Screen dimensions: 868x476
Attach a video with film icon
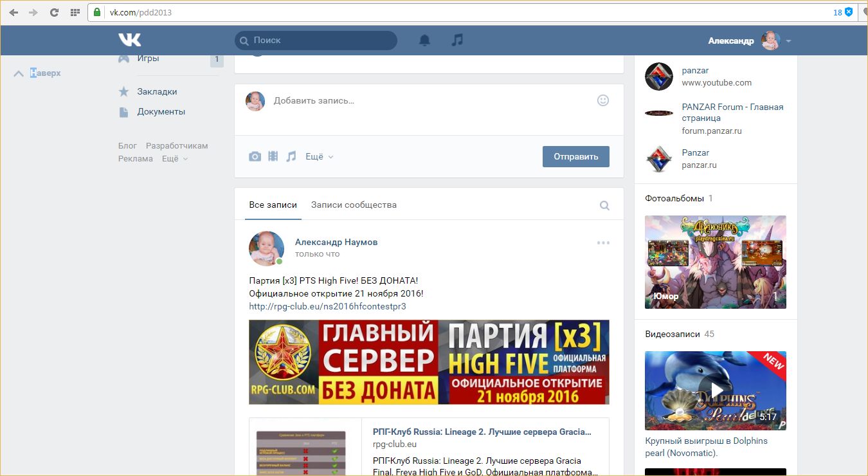coord(273,156)
